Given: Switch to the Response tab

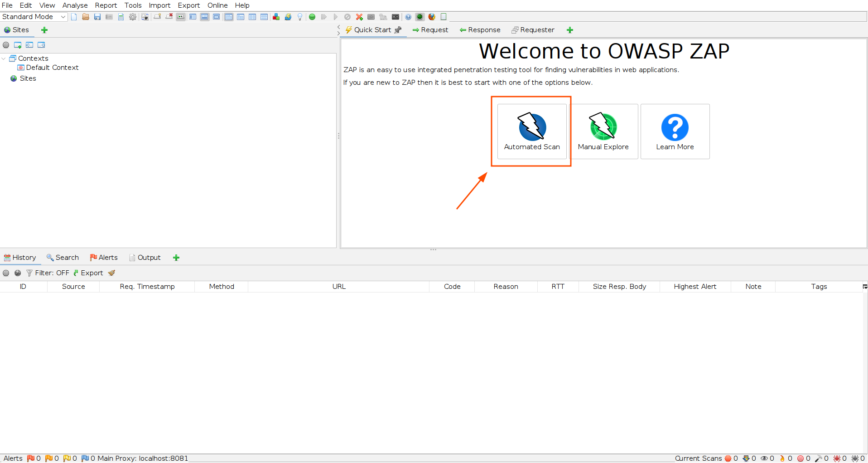Looking at the screenshot, I should pos(480,30).
